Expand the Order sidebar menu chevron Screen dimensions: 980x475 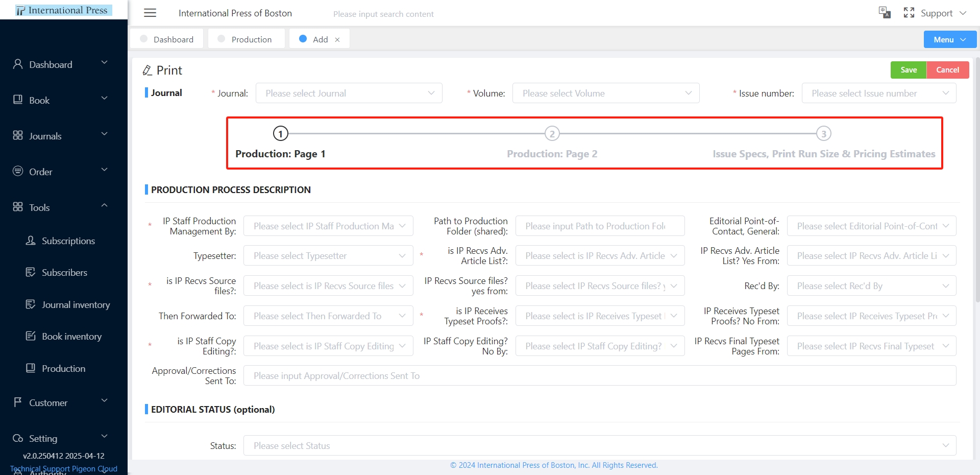pos(105,170)
